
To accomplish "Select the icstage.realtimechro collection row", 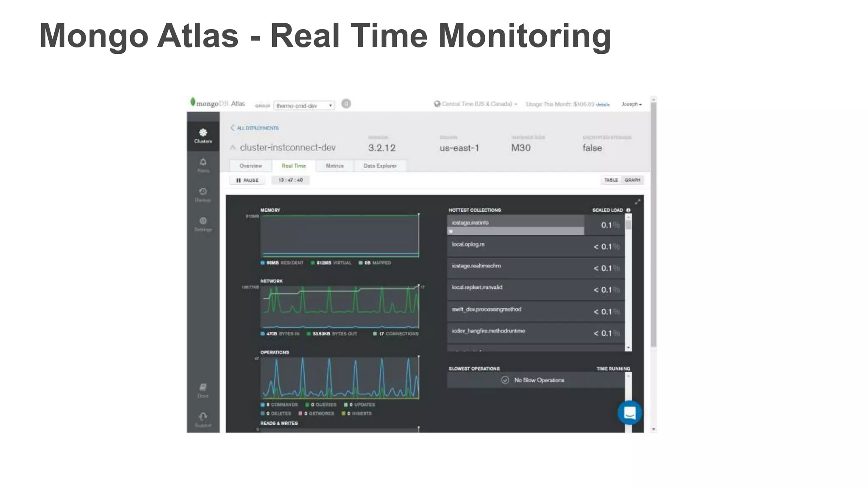I will click(x=536, y=268).
